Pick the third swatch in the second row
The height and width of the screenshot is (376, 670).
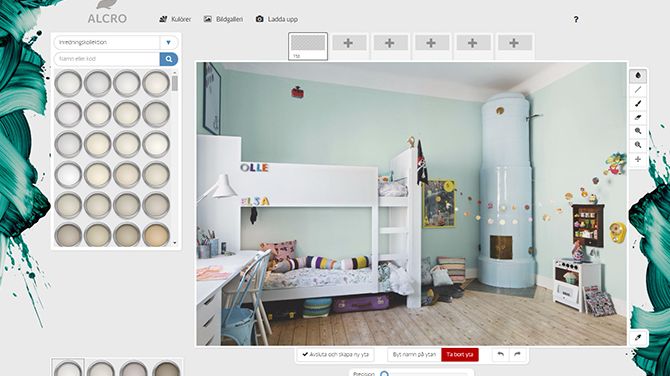click(126, 114)
